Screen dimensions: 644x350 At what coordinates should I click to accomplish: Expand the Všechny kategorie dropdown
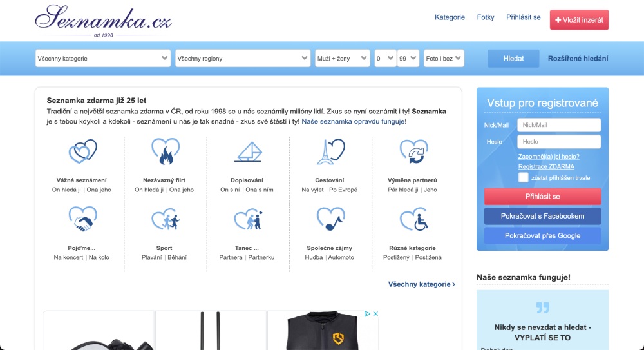102,59
